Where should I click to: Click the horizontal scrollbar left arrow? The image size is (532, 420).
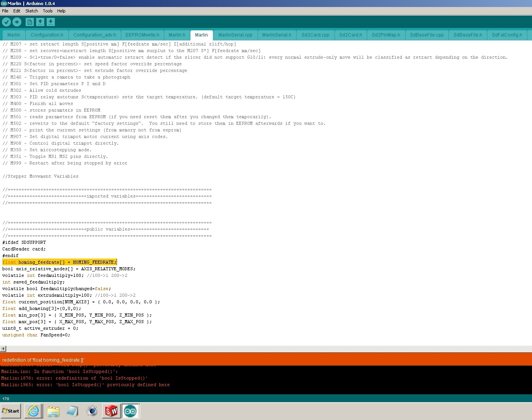point(3,349)
